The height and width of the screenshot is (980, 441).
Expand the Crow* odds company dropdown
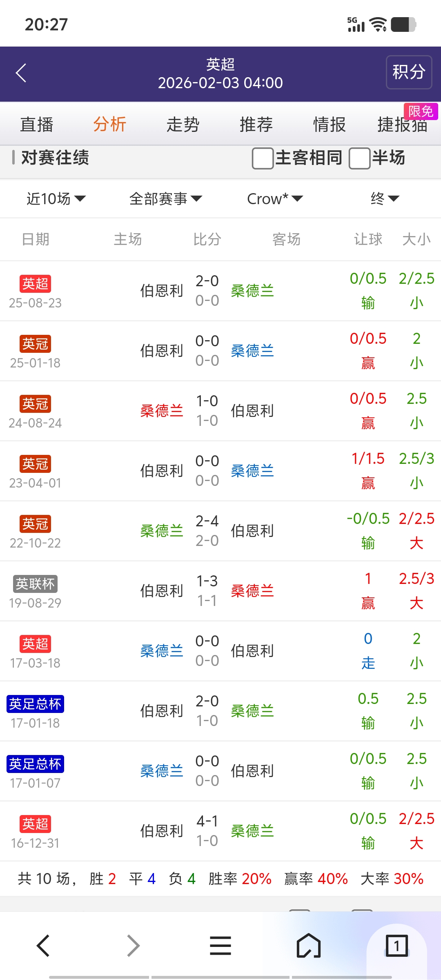[x=275, y=199]
